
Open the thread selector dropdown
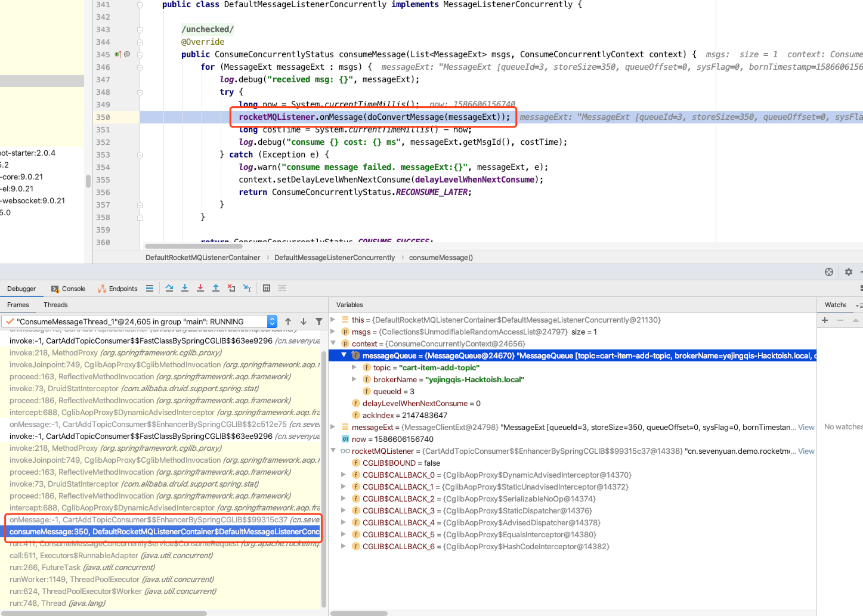[272, 321]
